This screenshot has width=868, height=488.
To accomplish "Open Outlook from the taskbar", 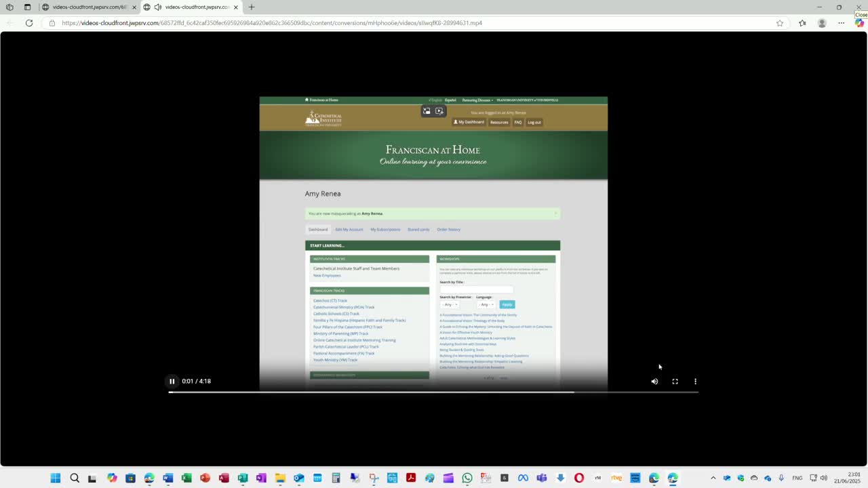I will click(298, 478).
